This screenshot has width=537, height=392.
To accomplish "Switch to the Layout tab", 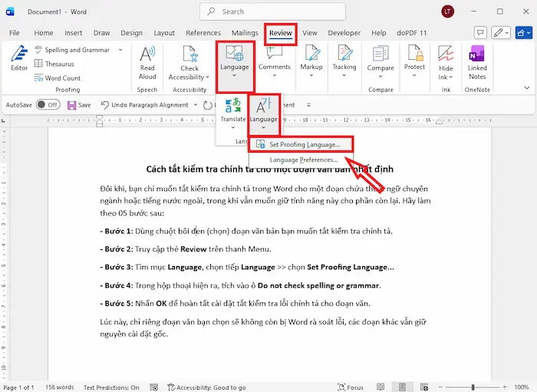I will [164, 33].
